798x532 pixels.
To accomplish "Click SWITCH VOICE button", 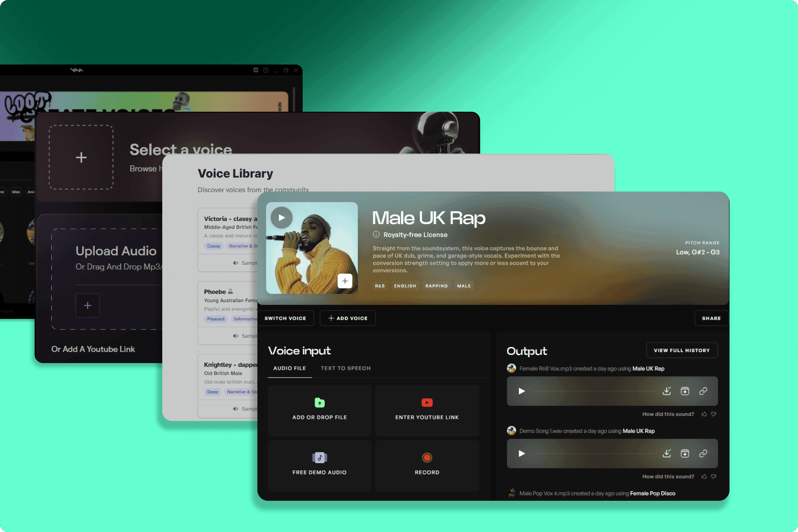I will click(x=286, y=318).
